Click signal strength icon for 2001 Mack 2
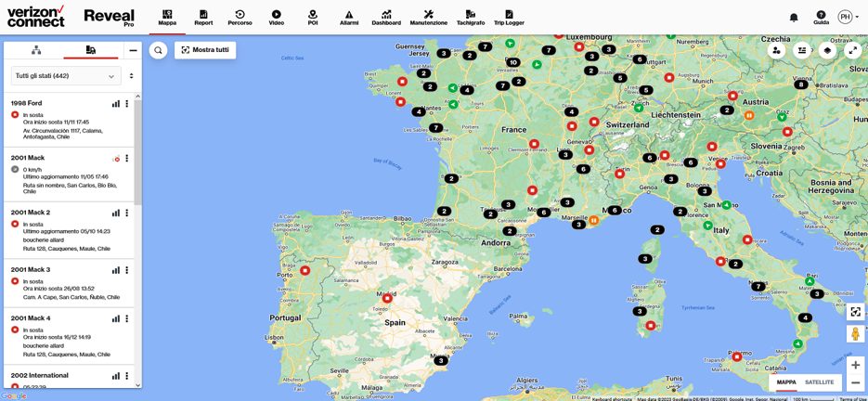This screenshot has width=868, height=401. pos(116,213)
